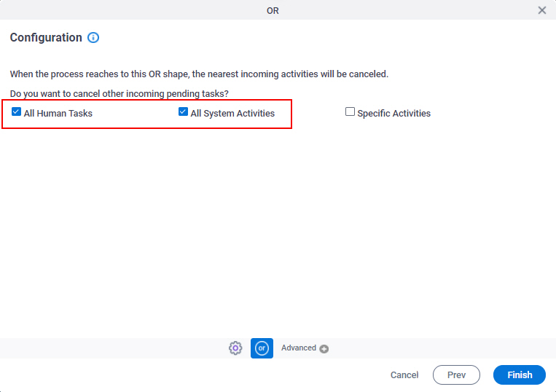
Task: Open the info icon beside Configuration
Action: point(93,38)
